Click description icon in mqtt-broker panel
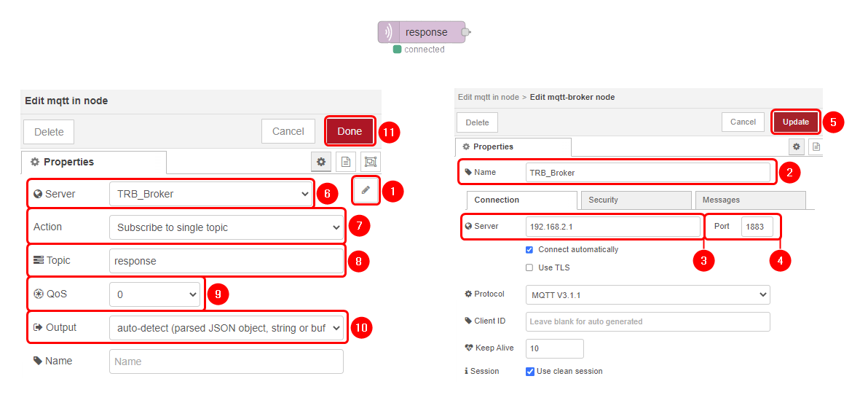 [x=816, y=146]
